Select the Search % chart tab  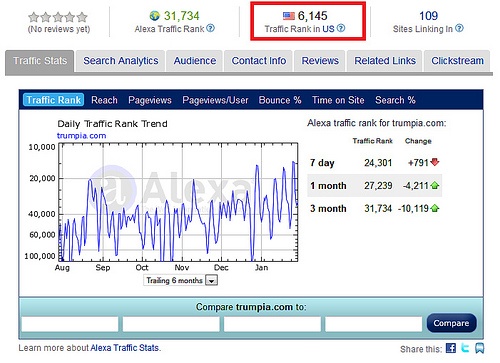[x=395, y=100]
